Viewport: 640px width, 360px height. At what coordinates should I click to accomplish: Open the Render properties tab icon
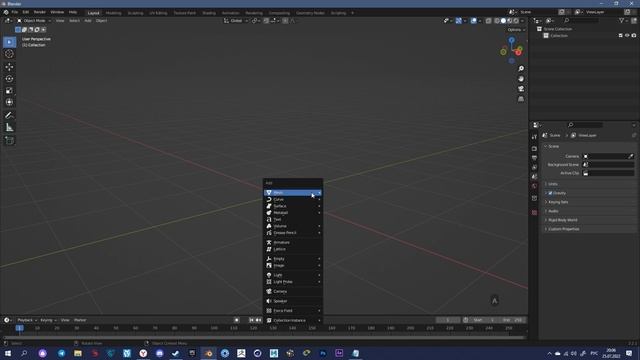tap(534, 149)
